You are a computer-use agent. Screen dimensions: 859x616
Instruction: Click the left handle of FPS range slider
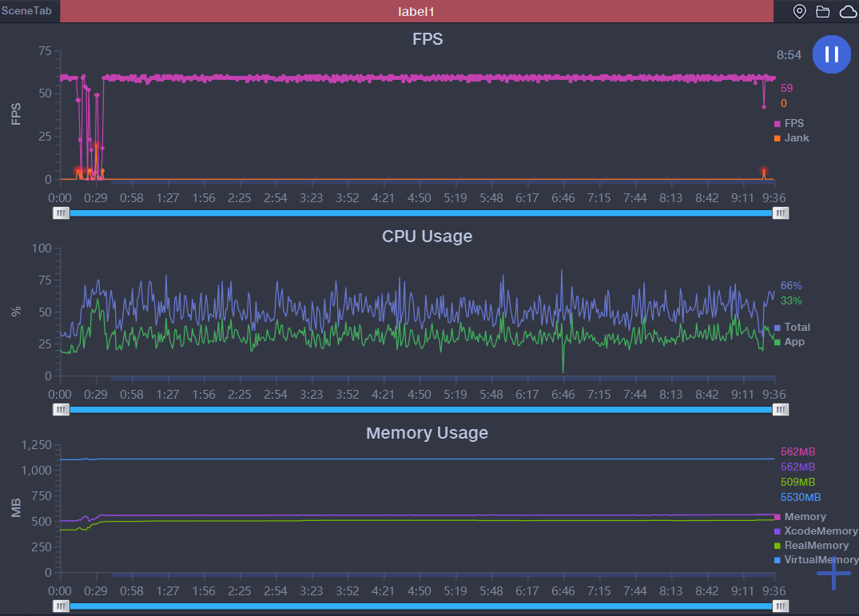tap(62, 213)
